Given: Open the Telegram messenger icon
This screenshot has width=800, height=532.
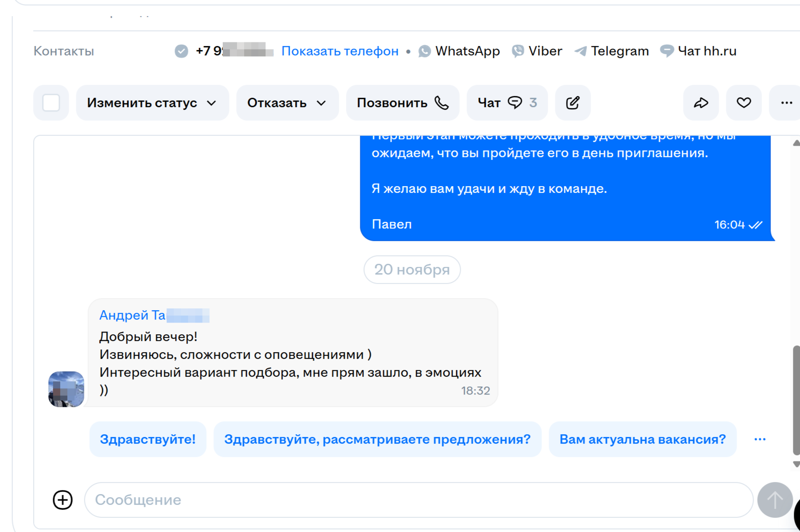Looking at the screenshot, I should 580,51.
